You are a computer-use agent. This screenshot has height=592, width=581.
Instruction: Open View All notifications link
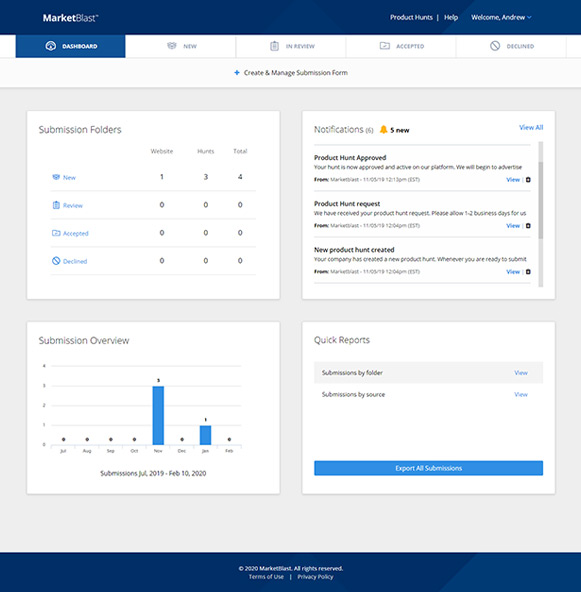[x=531, y=128]
